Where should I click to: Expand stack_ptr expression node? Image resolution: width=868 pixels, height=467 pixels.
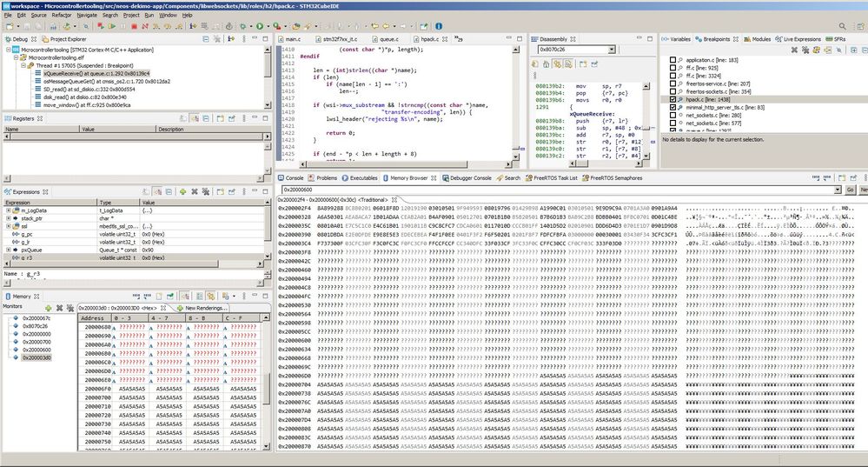[x=9, y=218]
